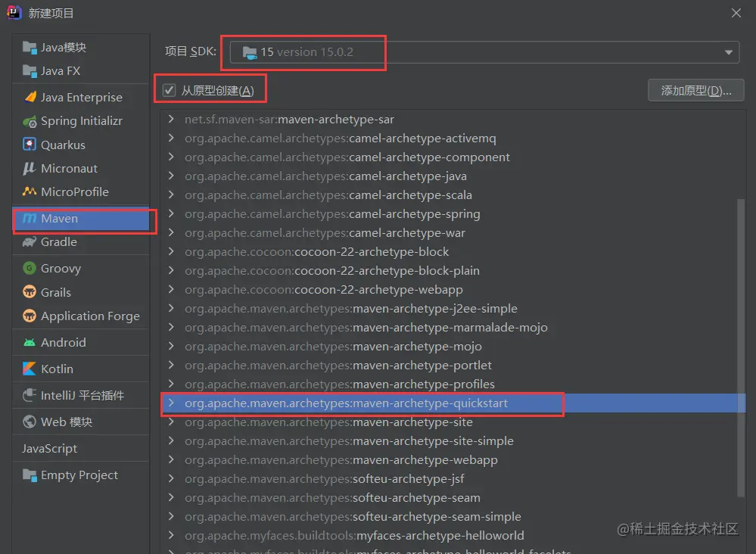
Task: Pick the Application Forge icon
Action: tap(30, 316)
